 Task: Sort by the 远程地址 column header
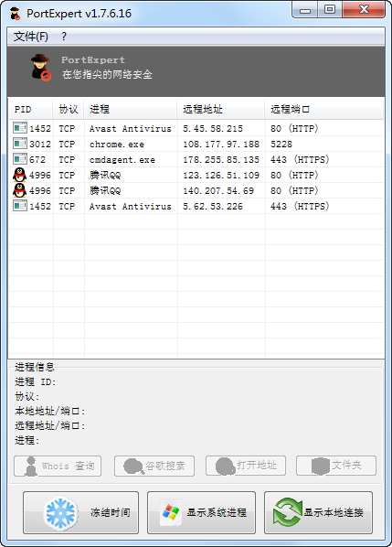pos(221,109)
